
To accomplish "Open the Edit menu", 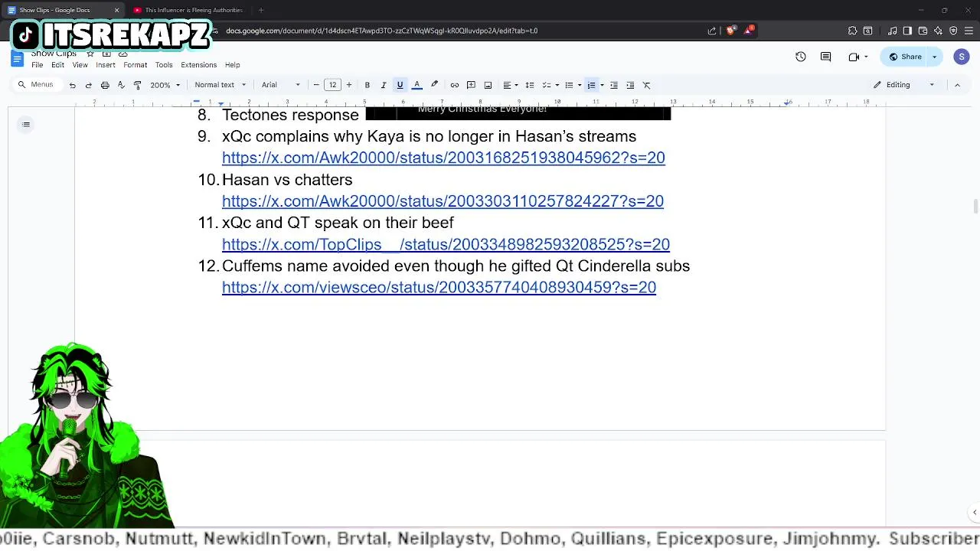I will tap(57, 65).
